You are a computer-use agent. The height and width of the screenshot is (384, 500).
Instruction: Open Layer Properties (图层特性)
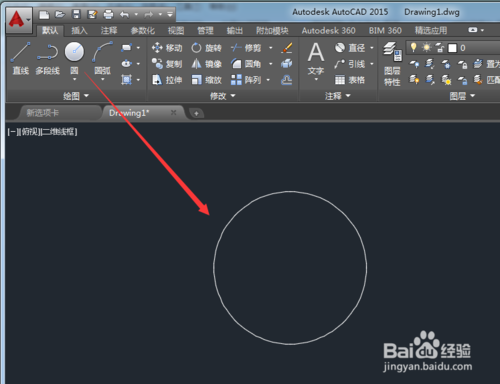click(x=392, y=64)
